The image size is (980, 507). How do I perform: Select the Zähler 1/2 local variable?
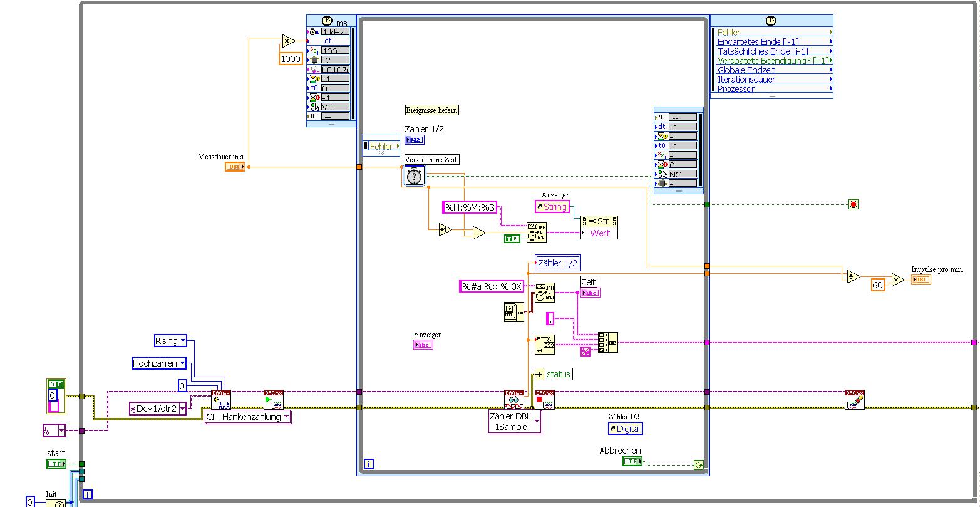tap(557, 263)
